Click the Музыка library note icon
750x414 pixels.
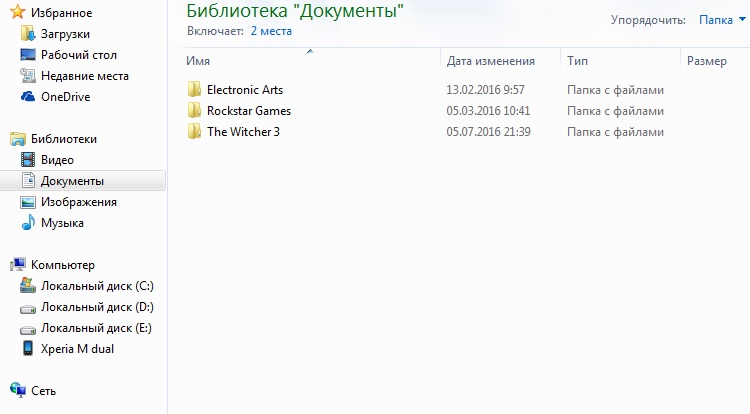(28, 223)
